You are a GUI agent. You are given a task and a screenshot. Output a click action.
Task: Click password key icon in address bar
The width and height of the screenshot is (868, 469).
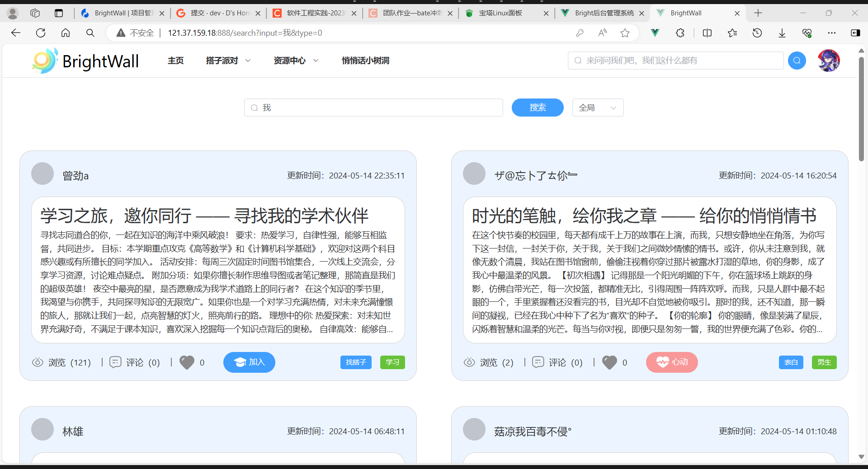580,33
